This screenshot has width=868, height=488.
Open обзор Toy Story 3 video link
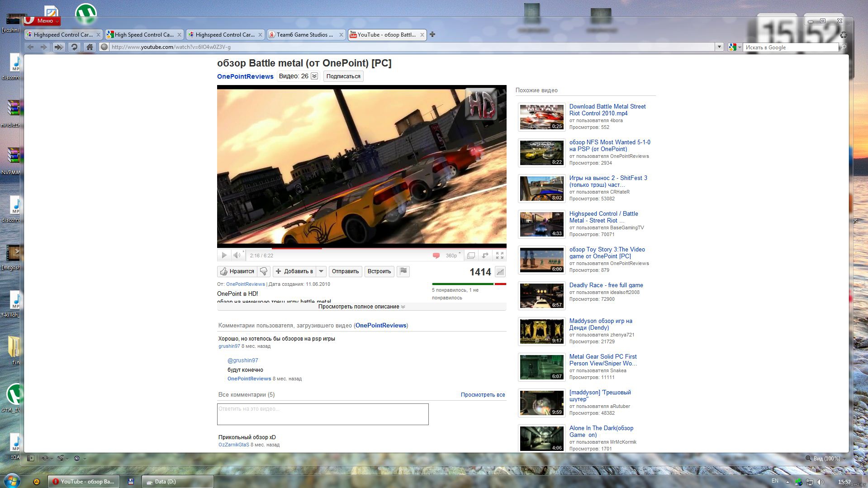coord(607,253)
